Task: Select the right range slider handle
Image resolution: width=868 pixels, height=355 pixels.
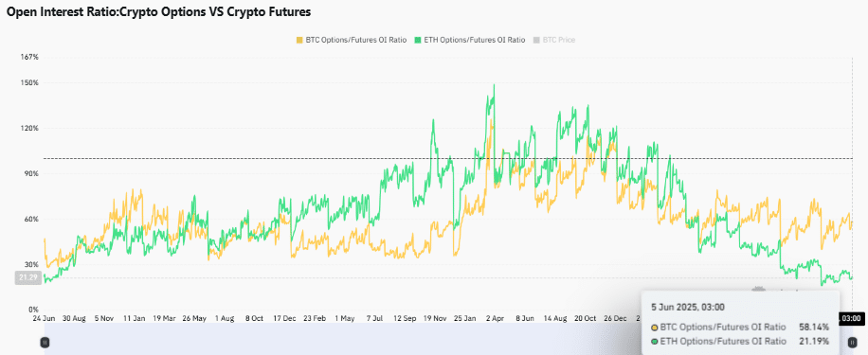Action: coord(853,343)
